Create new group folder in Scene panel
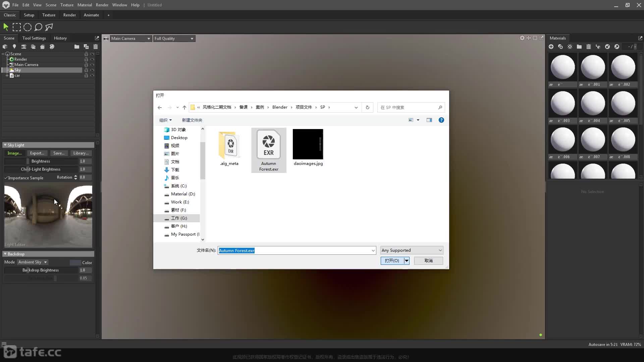Image resolution: width=644 pixels, height=362 pixels. coord(77,47)
